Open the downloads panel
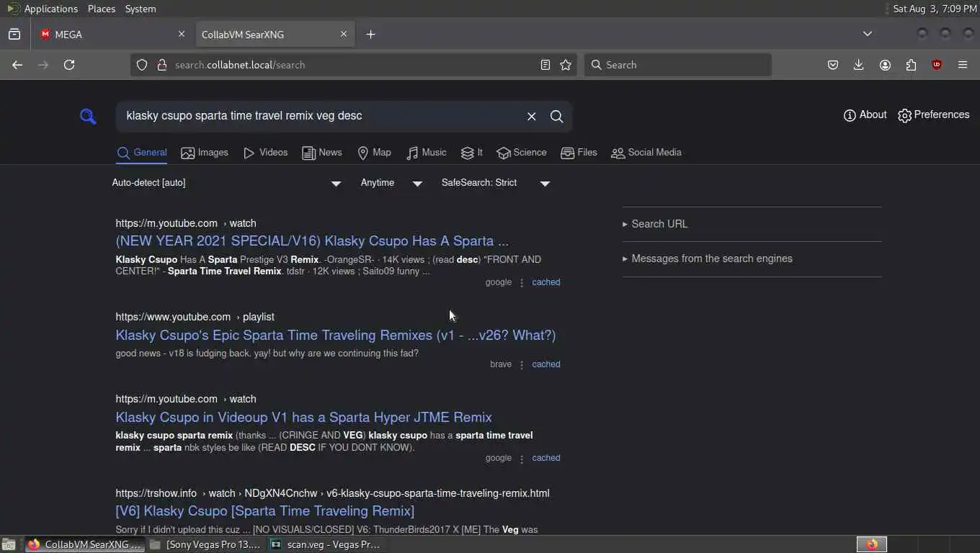980x553 pixels. (x=859, y=65)
